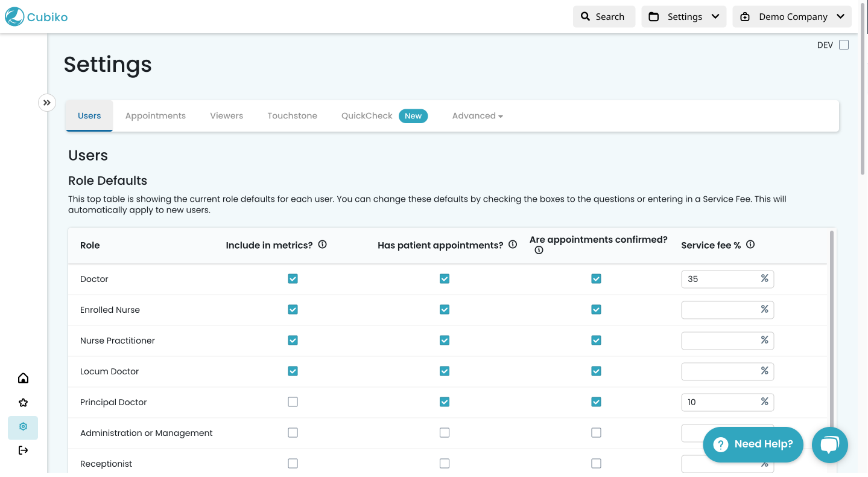Toggle the DEV checkbox
868x477 pixels.
[843, 44]
